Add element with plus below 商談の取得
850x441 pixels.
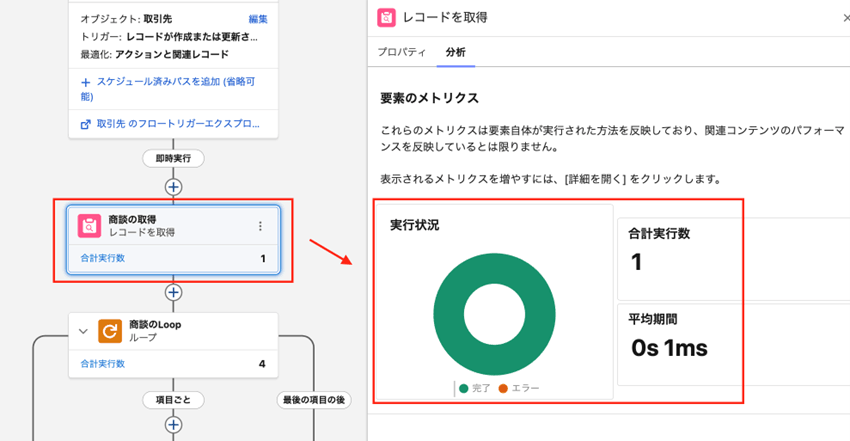coord(174,292)
